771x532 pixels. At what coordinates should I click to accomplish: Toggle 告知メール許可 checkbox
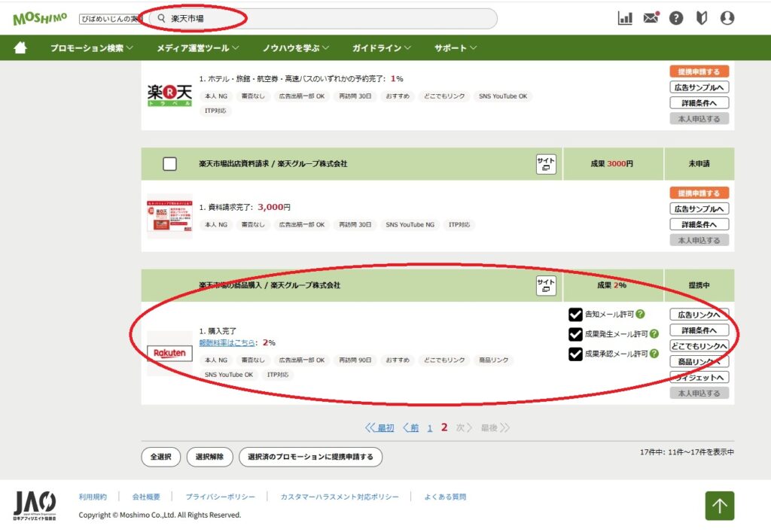pos(575,315)
